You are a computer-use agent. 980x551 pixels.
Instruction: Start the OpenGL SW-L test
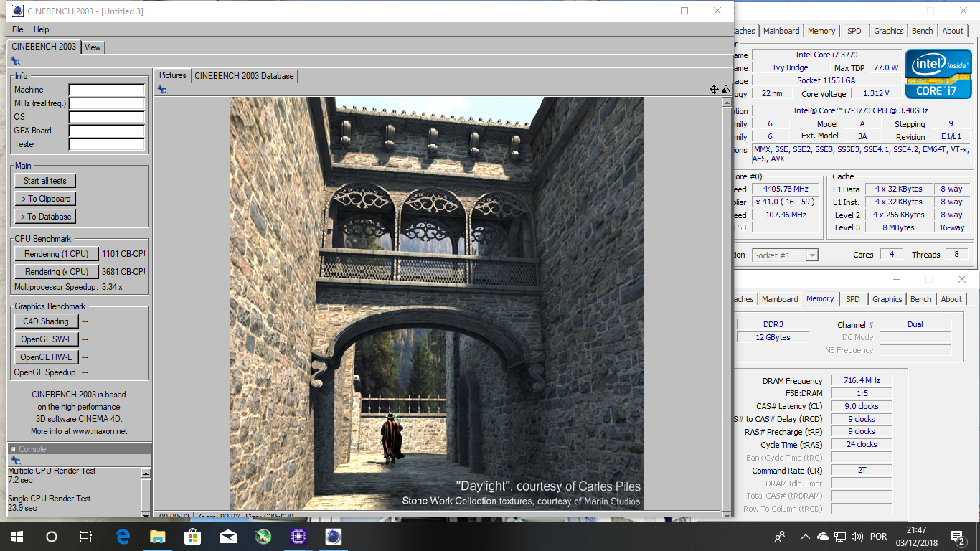coord(46,339)
